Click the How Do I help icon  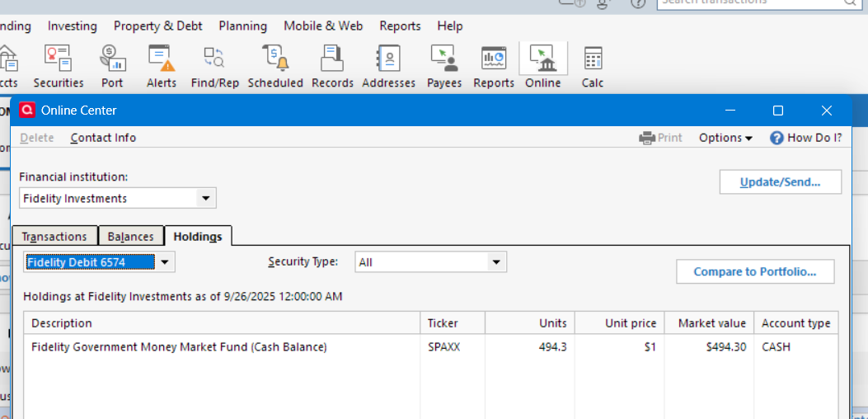coord(777,138)
